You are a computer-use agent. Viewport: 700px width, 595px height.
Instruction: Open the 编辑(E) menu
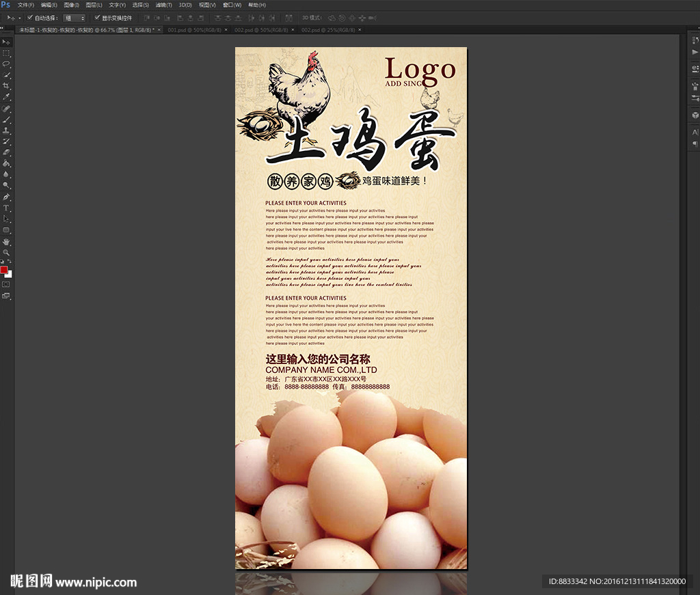coord(49,5)
